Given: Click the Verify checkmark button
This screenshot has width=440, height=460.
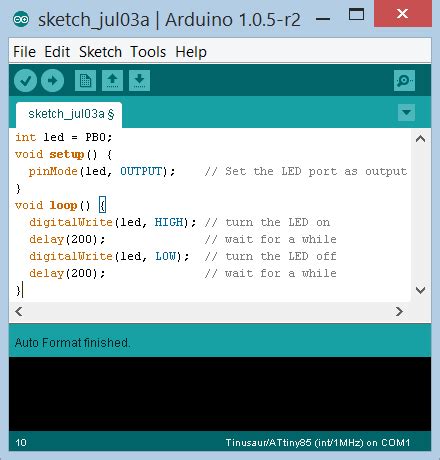Looking at the screenshot, I should [x=25, y=81].
